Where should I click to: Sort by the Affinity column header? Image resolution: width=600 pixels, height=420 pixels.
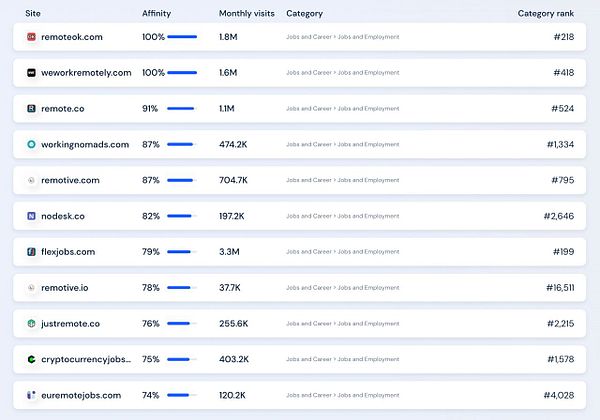157,13
